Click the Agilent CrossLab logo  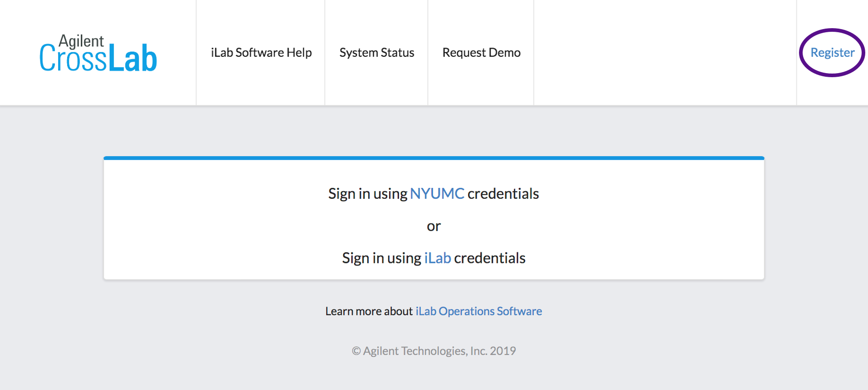pos(98,54)
